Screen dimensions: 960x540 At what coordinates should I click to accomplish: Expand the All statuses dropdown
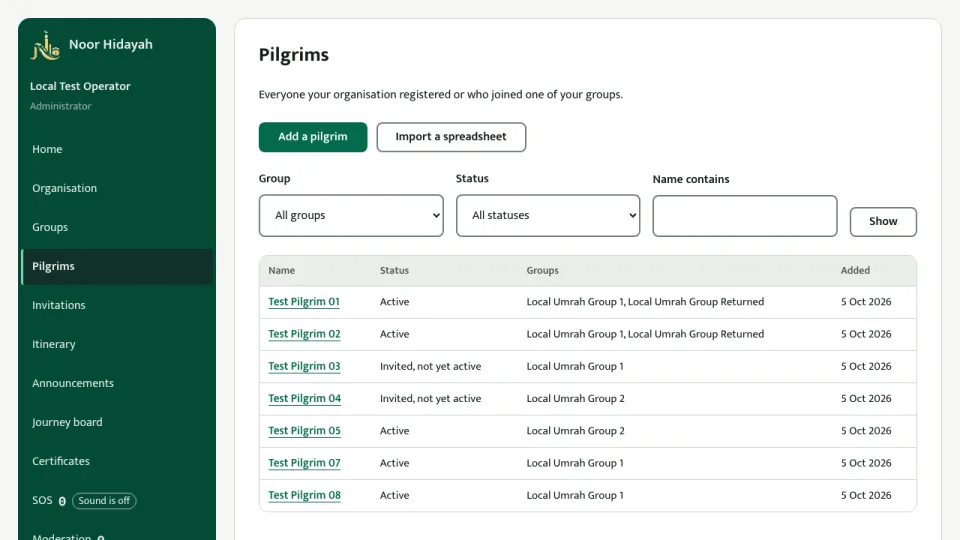click(x=548, y=216)
